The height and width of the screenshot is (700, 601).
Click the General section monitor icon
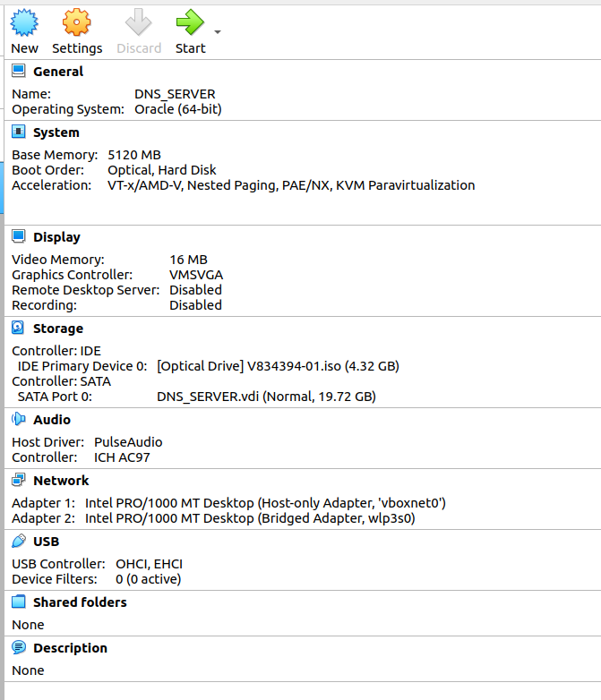coord(18,71)
